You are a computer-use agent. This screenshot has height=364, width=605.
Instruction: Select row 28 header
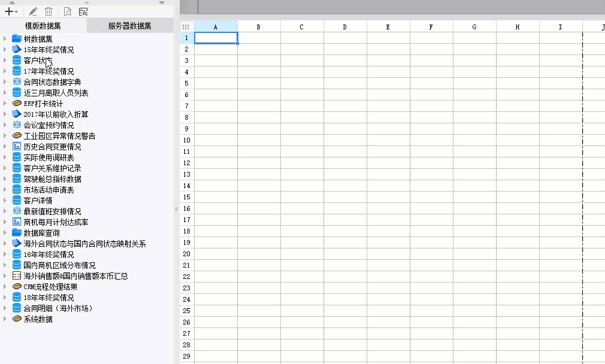click(x=187, y=345)
